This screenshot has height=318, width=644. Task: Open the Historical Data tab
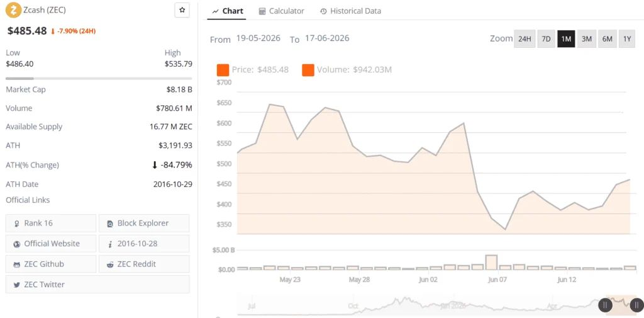coord(350,11)
